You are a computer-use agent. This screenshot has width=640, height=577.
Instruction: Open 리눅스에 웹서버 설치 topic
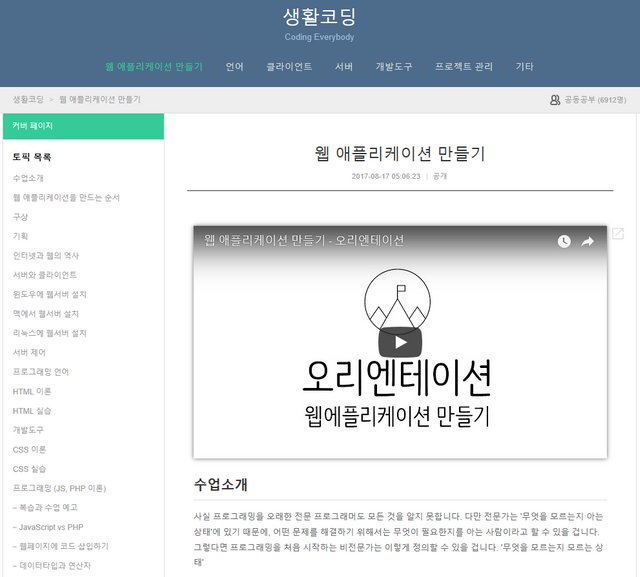49,333
